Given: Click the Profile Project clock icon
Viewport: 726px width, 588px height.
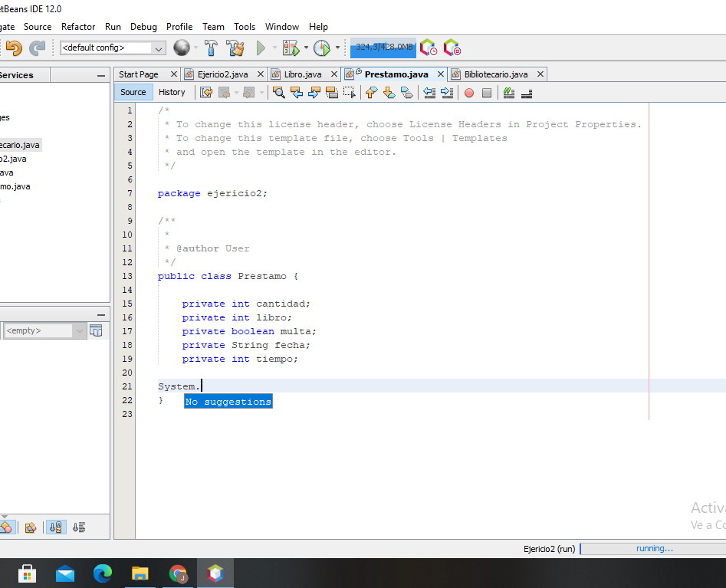Looking at the screenshot, I should [322, 48].
